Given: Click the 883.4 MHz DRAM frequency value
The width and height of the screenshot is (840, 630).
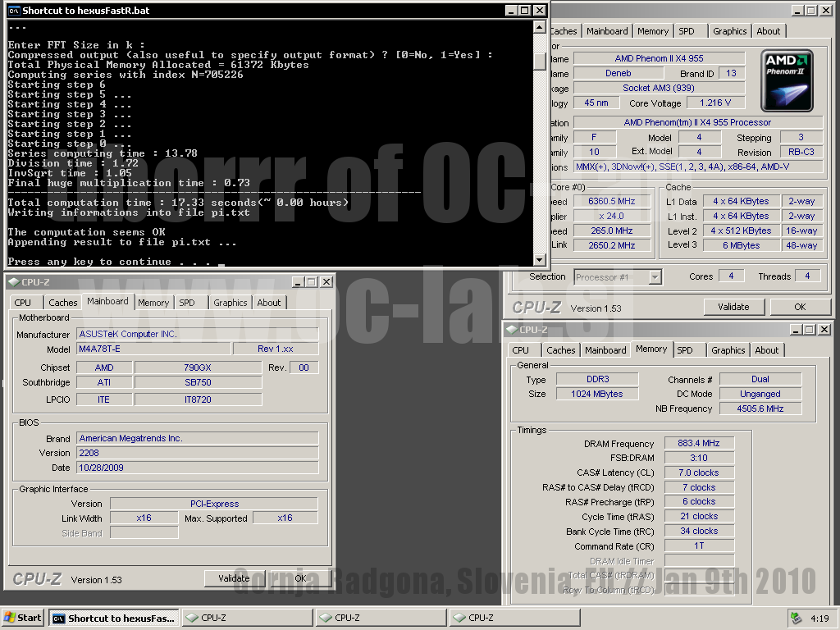Looking at the screenshot, I should coord(699,443).
